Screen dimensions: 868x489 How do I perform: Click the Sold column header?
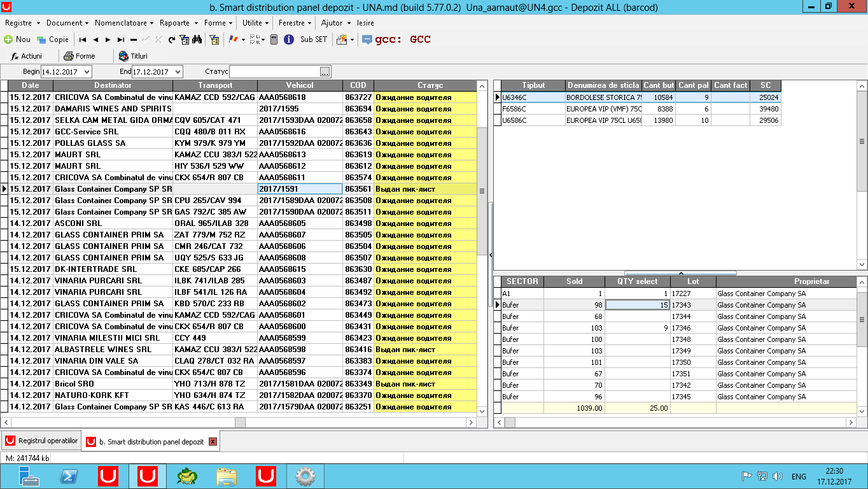pyautogui.click(x=574, y=281)
